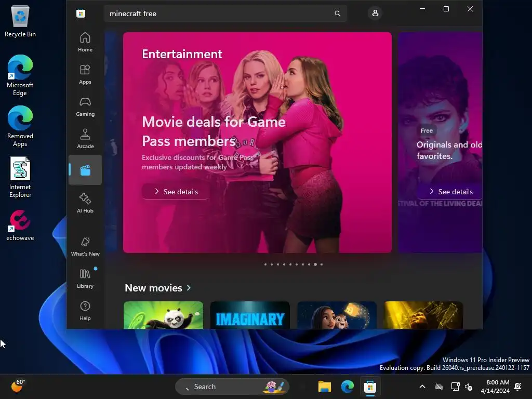Open the Gaming section
This screenshot has width=532, height=399.
(x=85, y=107)
